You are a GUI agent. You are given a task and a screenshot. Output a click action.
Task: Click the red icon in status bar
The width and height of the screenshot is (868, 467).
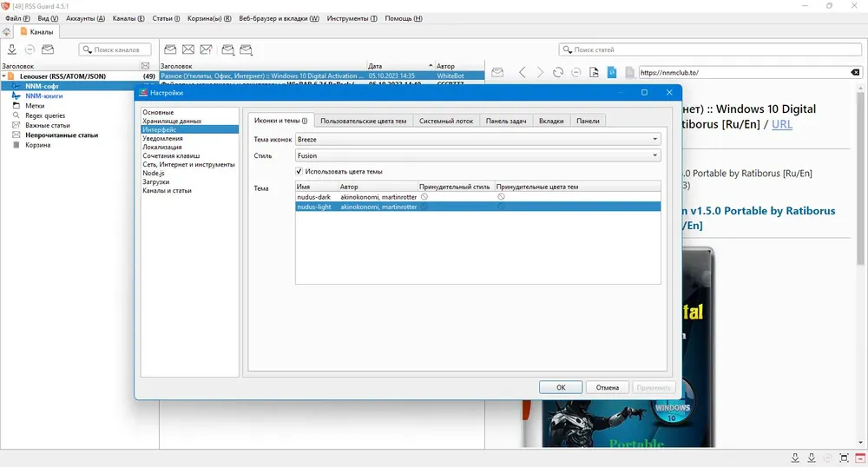pyautogui.click(x=859, y=457)
